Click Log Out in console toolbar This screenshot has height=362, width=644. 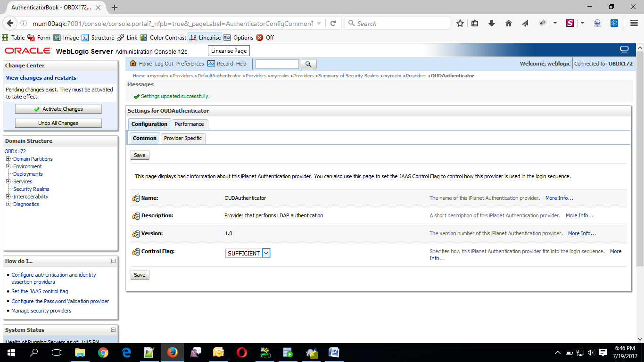pyautogui.click(x=164, y=64)
